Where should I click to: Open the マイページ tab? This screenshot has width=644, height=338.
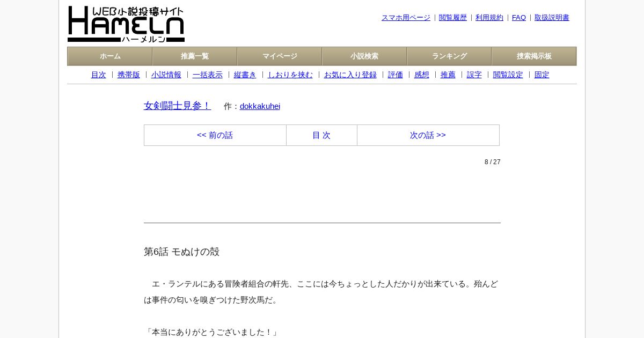click(x=280, y=56)
